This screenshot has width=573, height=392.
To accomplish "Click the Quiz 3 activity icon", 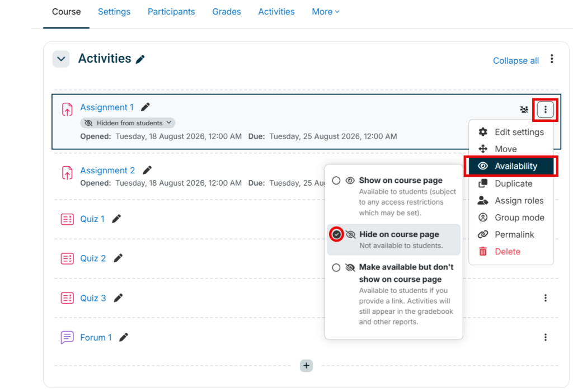I will pos(67,298).
